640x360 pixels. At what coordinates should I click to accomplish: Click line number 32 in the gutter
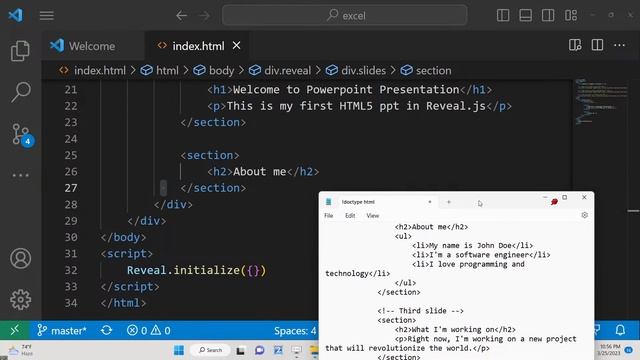click(x=71, y=270)
